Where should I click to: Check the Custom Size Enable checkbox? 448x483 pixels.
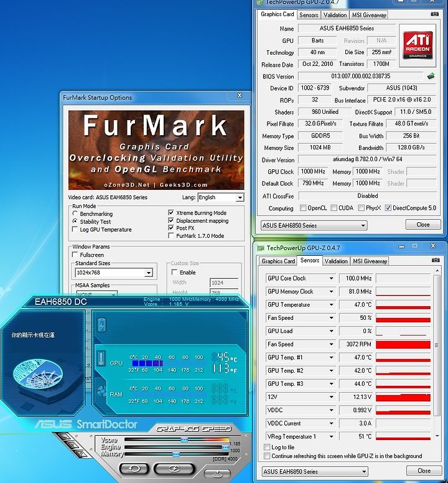coord(174,272)
